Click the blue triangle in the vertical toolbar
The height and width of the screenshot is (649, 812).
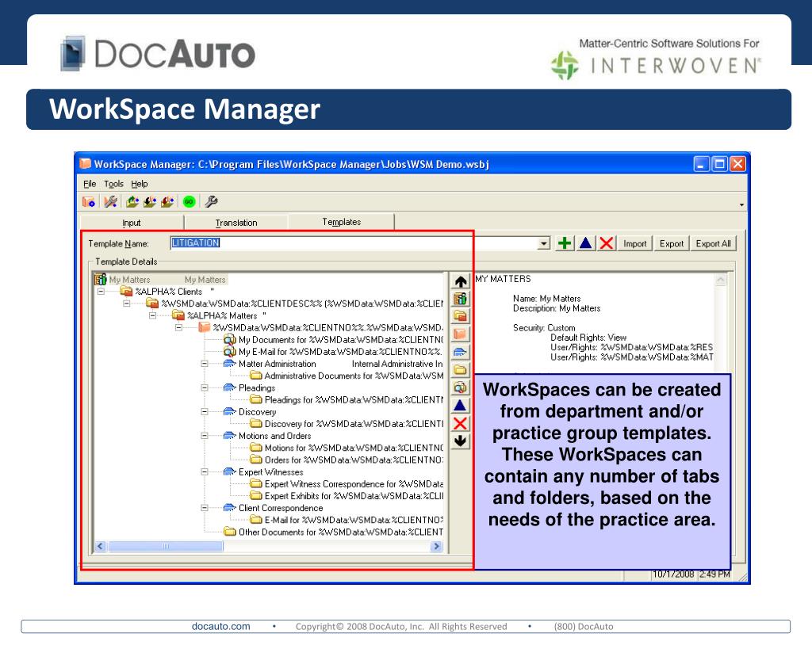(461, 405)
